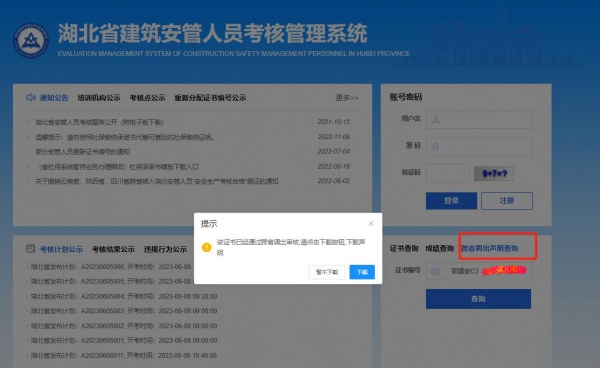Click the yellow warning icon in the dialog
The width and height of the screenshot is (600, 368).
click(207, 247)
